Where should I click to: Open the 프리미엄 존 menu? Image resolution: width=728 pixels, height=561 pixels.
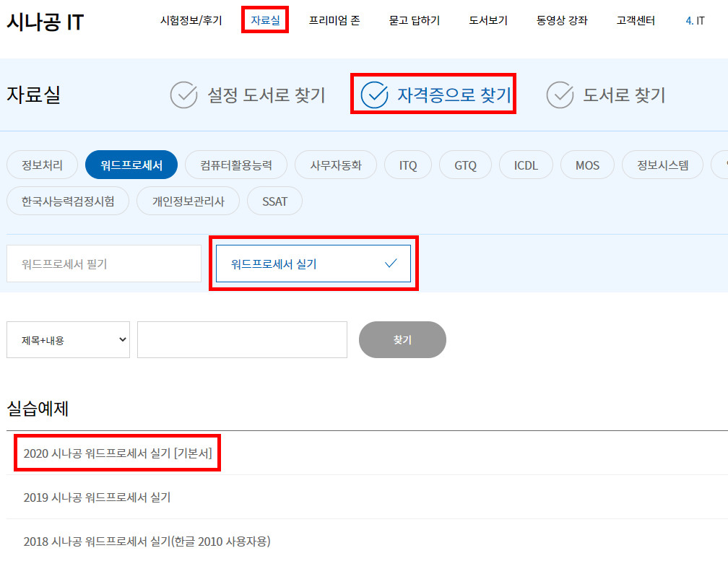[x=334, y=20]
